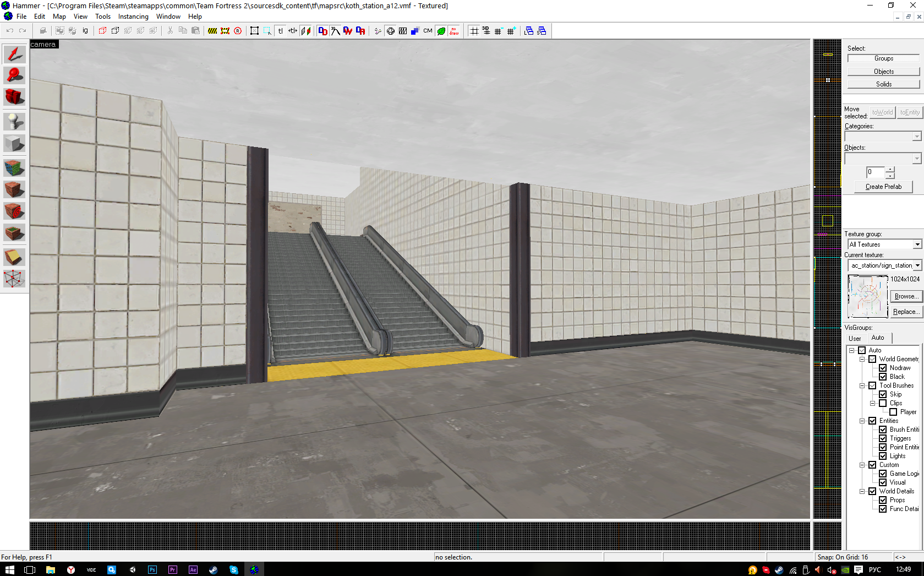Select the Magnify tool in left toolbar

(x=14, y=75)
